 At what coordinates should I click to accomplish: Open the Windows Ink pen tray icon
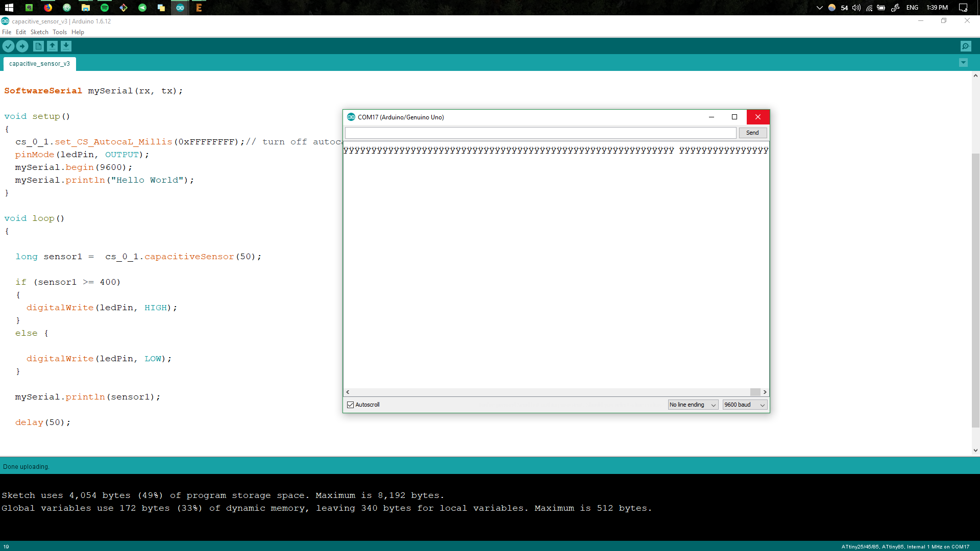tap(895, 8)
